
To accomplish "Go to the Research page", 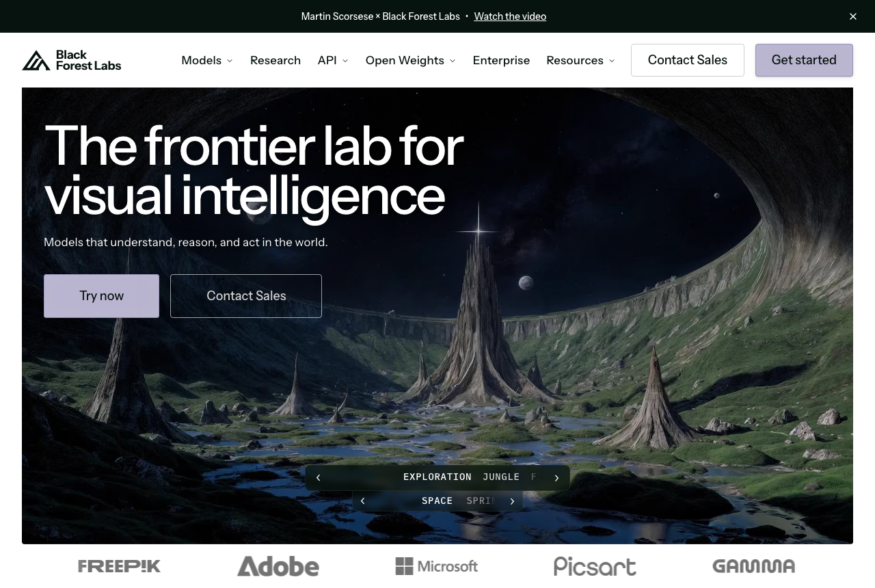I will click(275, 60).
